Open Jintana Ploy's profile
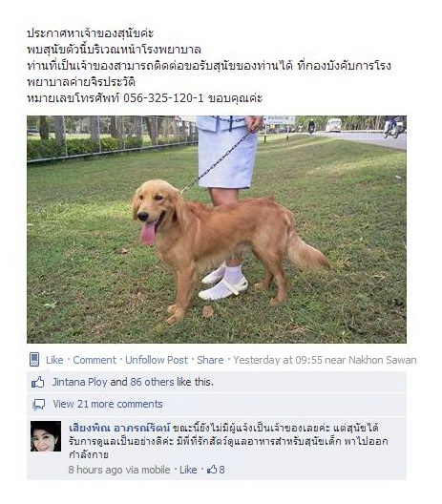Image resolution: width=442 pixels, height=504 pixels. pyautogui.click(x=80, y=382)
